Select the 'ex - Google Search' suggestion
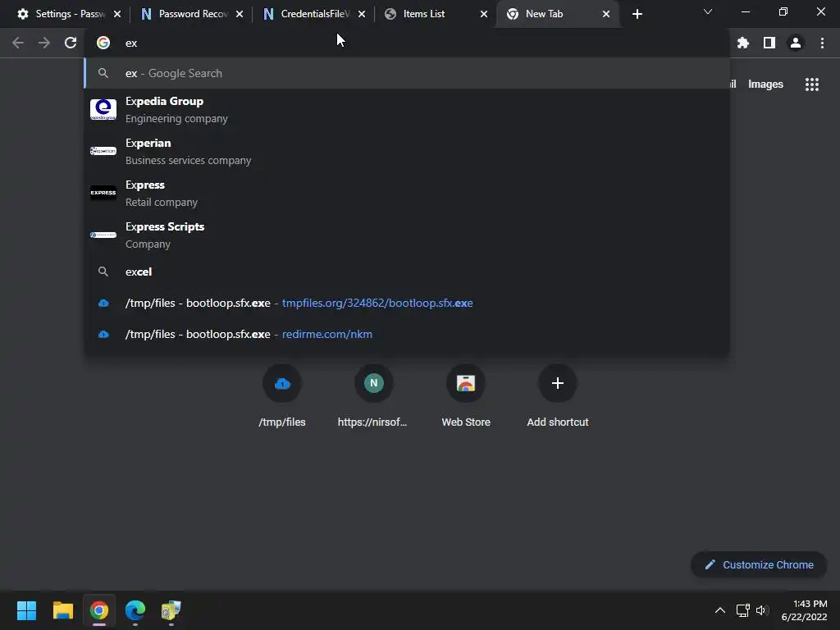Viewport: 840px width, 630px height. tap(407, 73)
